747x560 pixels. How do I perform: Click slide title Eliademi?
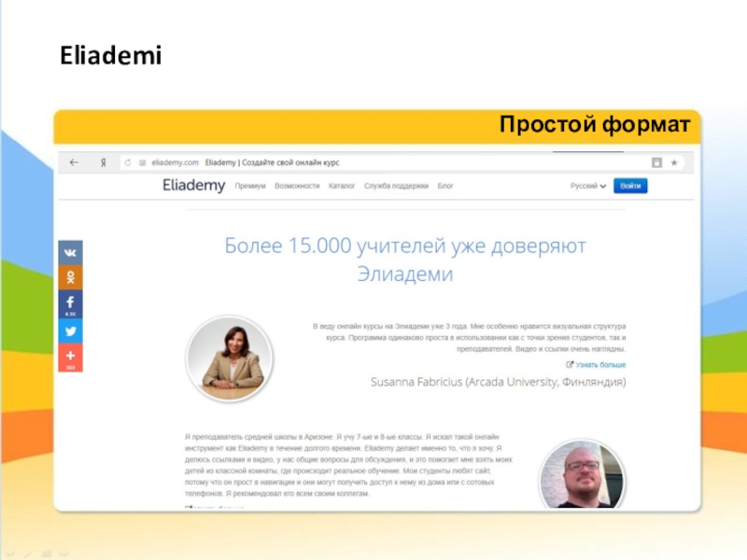tap(111, 55)
